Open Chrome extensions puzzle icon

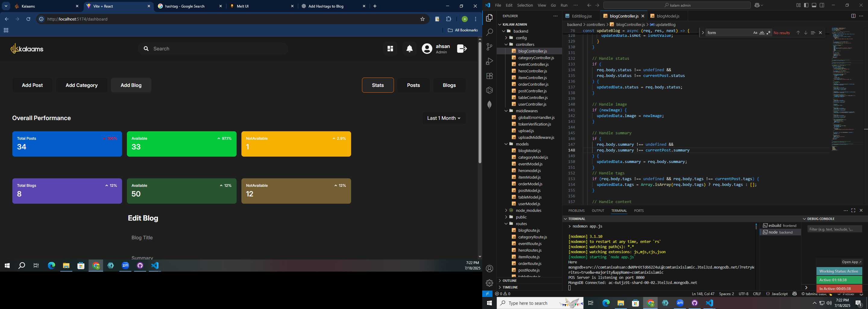pos(449,19)
